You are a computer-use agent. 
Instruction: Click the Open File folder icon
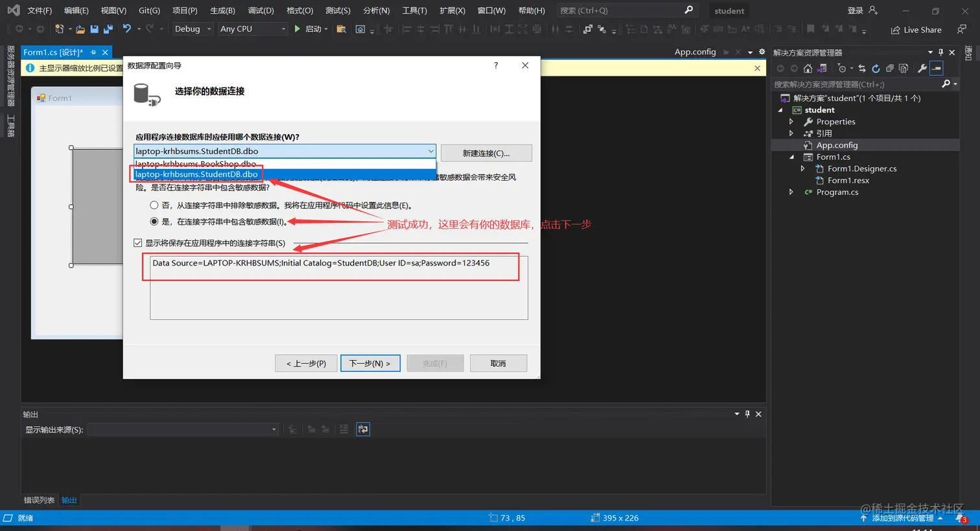coord(80,29)
